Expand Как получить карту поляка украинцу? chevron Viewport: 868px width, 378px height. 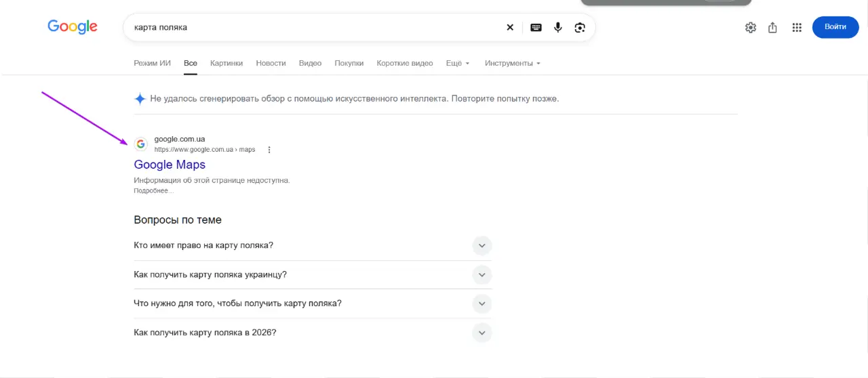pyautogui.click(x=481, y=274)
